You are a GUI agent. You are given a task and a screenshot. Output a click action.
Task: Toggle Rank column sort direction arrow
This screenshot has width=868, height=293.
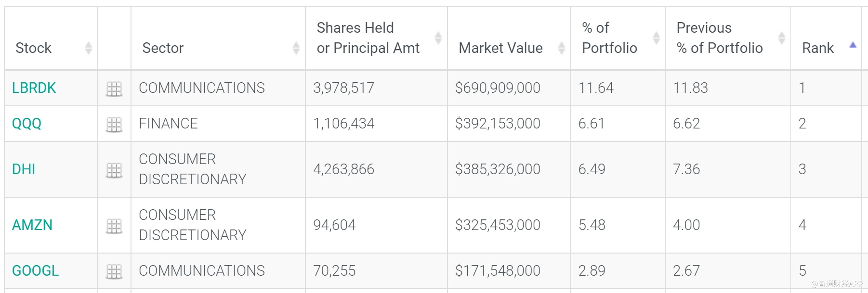point(853,45)
